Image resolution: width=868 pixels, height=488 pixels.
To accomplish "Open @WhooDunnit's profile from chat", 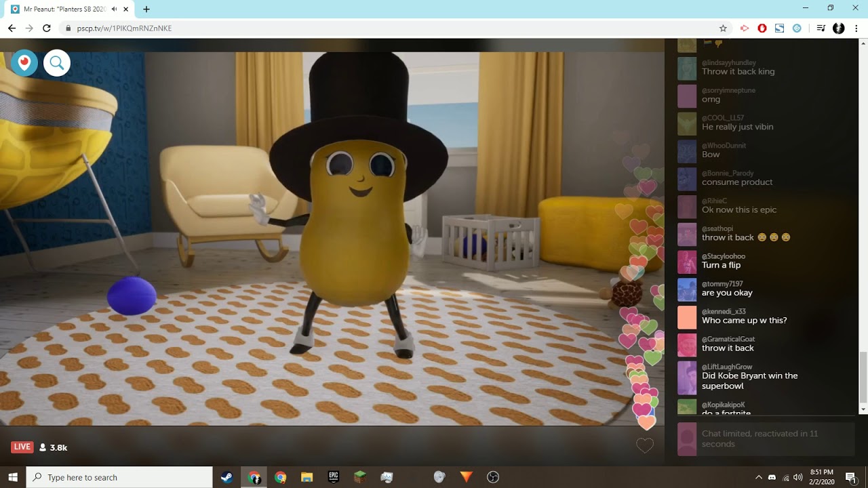I will [724, 146].
